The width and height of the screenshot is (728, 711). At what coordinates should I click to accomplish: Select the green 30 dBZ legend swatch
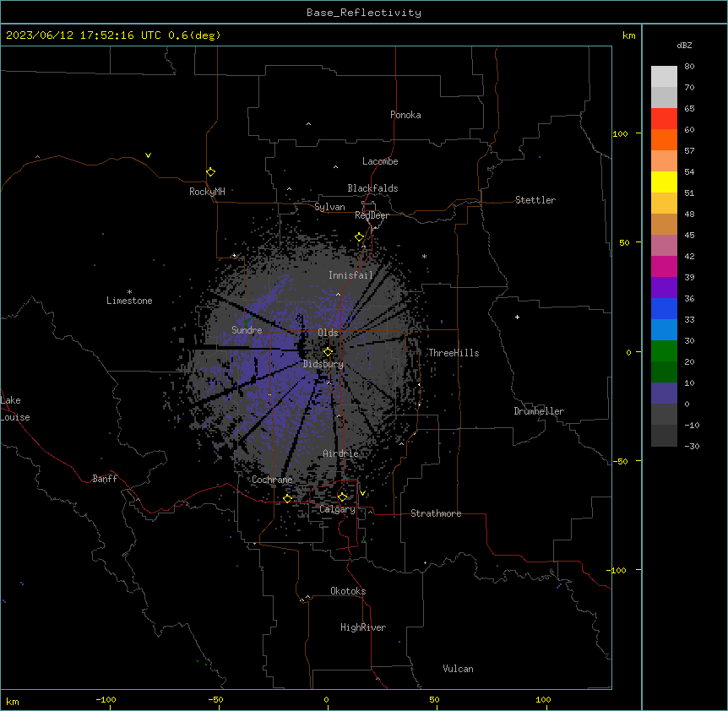point(664,351)
